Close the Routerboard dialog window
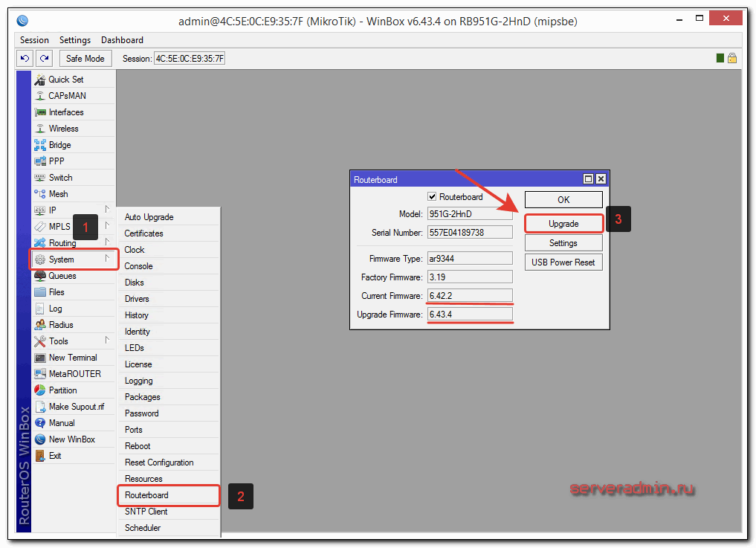The width and height of the screenshot is (756, 548). coord(601,179)
